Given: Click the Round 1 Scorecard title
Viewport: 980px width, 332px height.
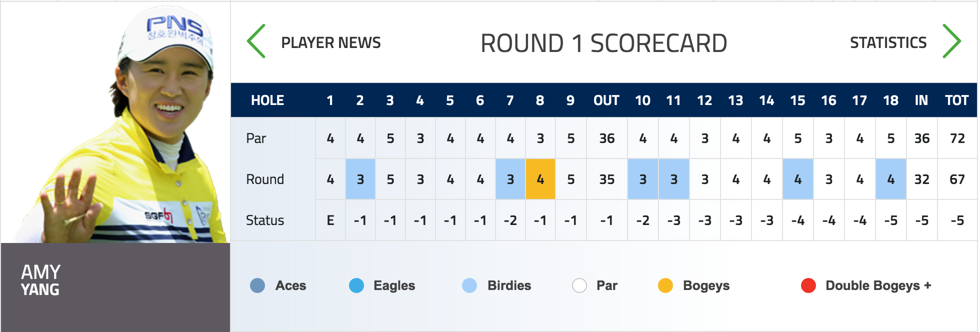Looking at the screenshot, I should [604, 43].
